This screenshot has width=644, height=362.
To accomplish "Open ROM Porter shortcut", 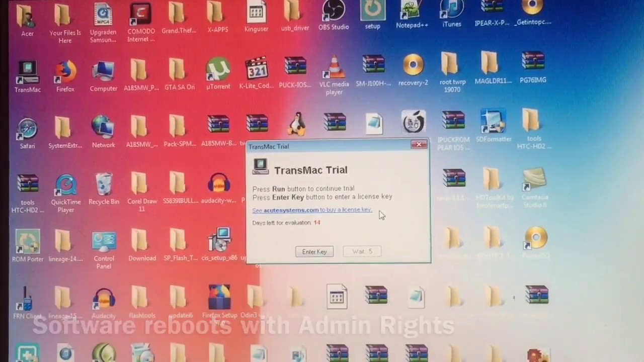I will 28,246.
